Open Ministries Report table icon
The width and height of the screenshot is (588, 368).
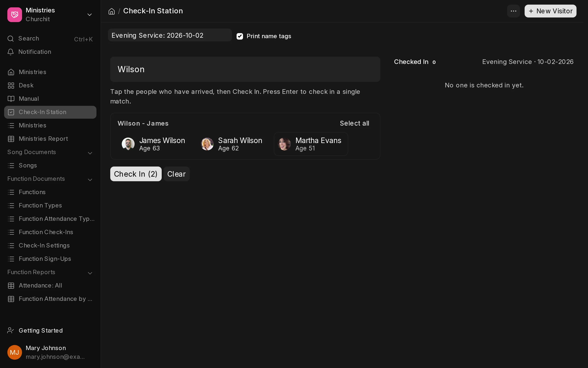click(11, 139)
